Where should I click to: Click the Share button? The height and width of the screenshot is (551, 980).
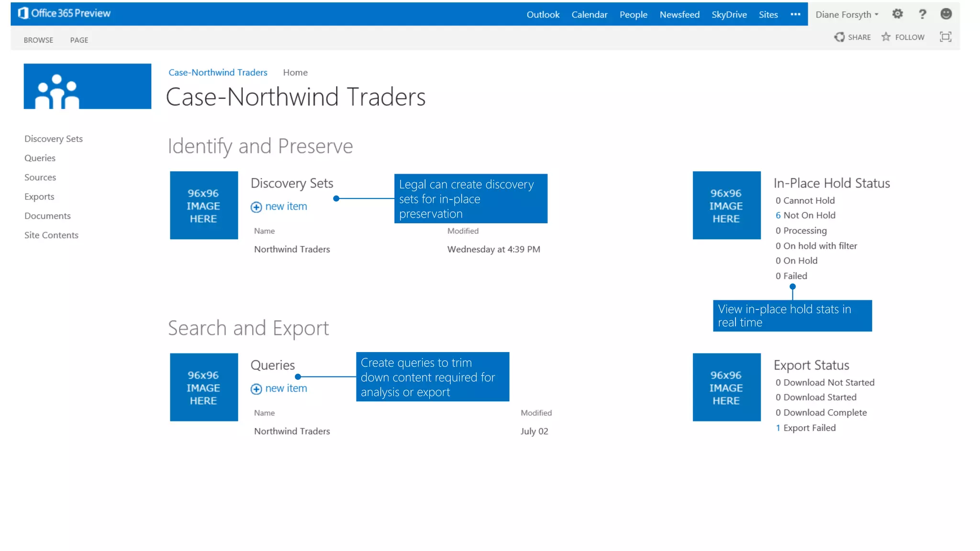[853, 37]
